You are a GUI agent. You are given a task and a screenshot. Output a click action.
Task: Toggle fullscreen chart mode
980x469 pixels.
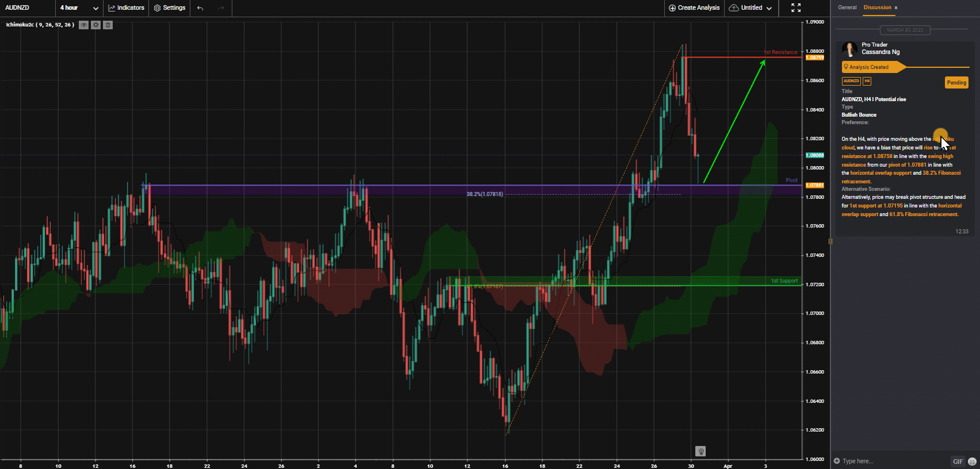tap(796, 8)
